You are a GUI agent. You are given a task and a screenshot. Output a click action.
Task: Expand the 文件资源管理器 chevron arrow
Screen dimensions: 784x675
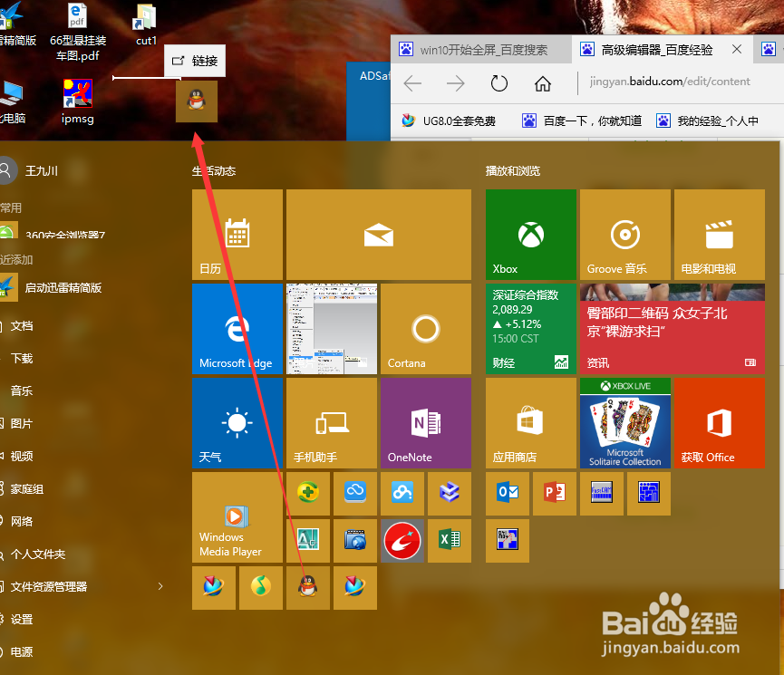pos(160,587)
